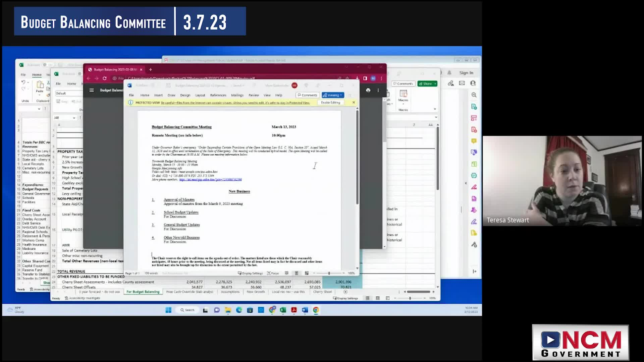
Task: Reload the browser page
Action: [105, 78]
